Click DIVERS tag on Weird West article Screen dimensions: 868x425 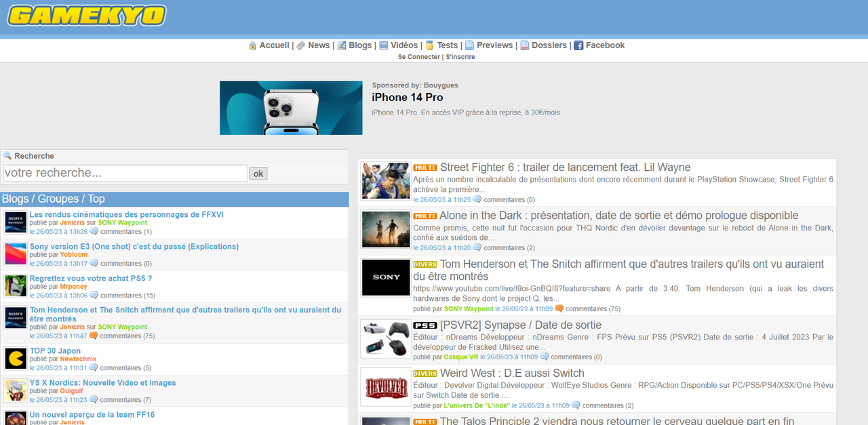425,373
